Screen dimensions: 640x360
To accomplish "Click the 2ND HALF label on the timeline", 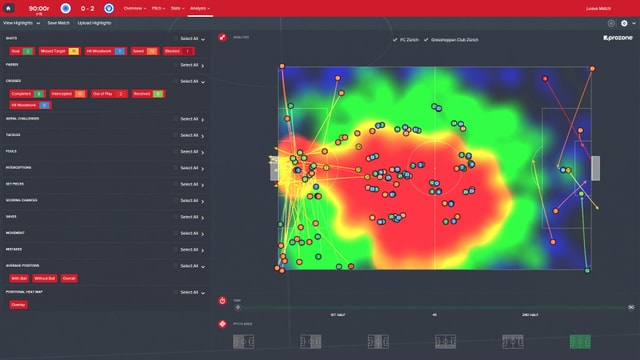I will (x=530, y=315).
